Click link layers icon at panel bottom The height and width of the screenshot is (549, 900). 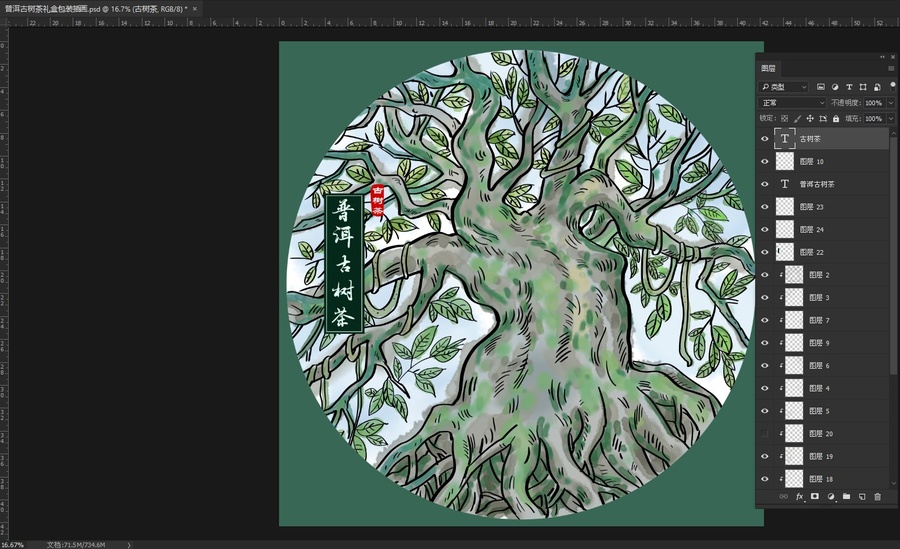pyautogui.click(x=783, y=497)
